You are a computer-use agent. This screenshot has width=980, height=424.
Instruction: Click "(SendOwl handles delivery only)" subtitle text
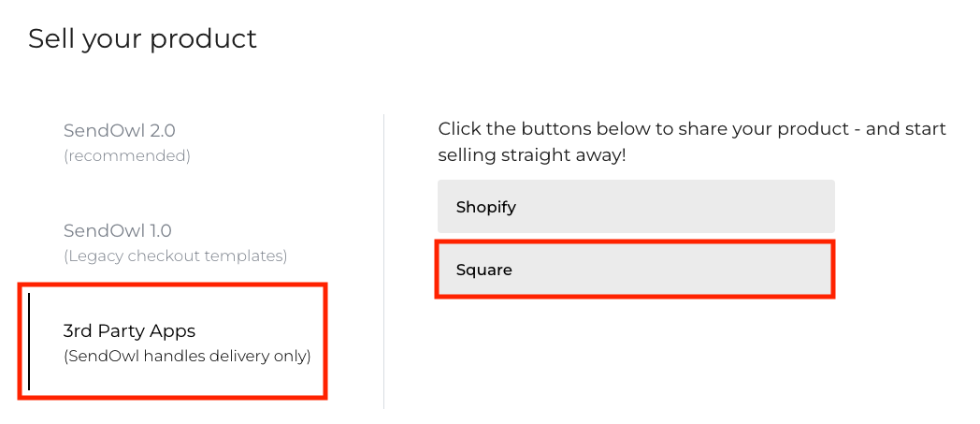pos(187,356)
